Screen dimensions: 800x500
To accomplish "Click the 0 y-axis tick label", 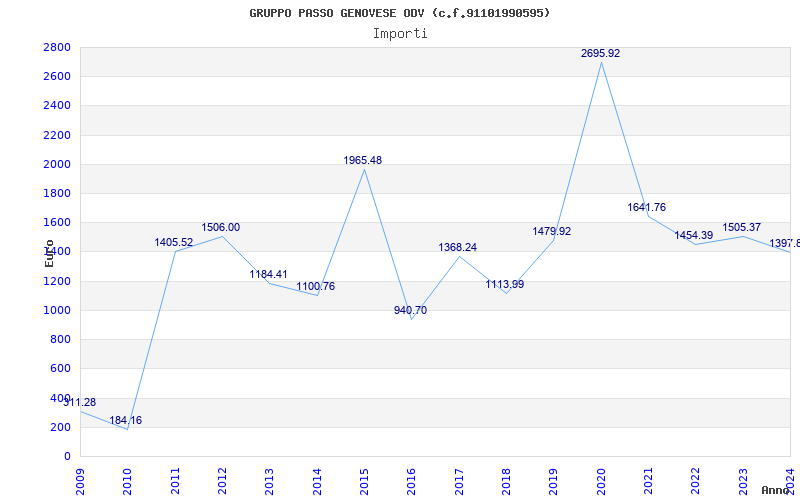I will 67,456.
